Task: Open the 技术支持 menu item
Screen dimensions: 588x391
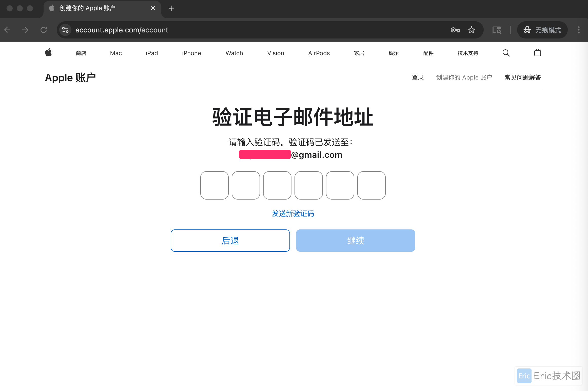Action: click(x=468, y=53)
